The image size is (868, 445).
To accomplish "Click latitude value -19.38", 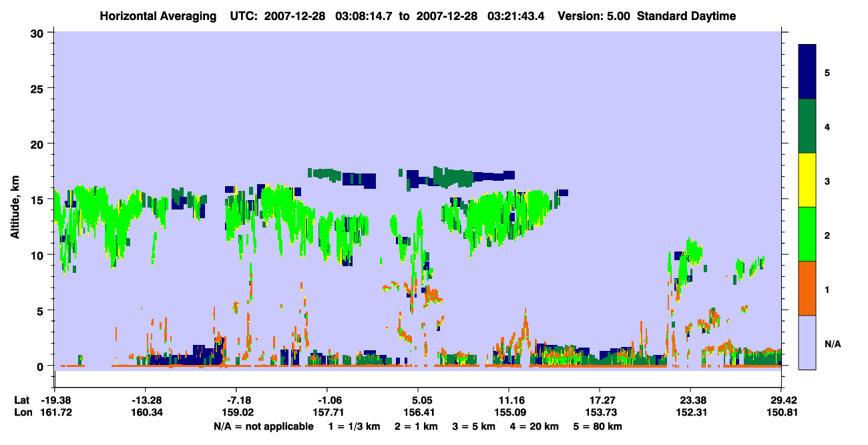I will click(55, 400).
